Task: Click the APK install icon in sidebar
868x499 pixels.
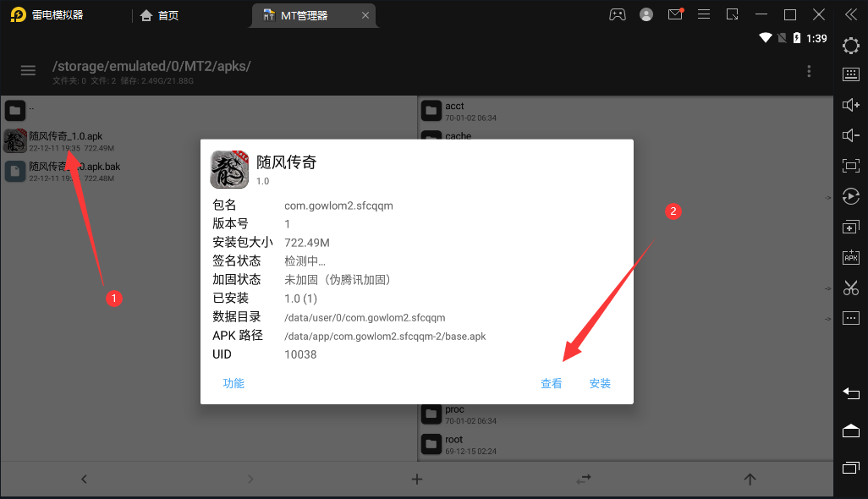Action: coord(850,257)
